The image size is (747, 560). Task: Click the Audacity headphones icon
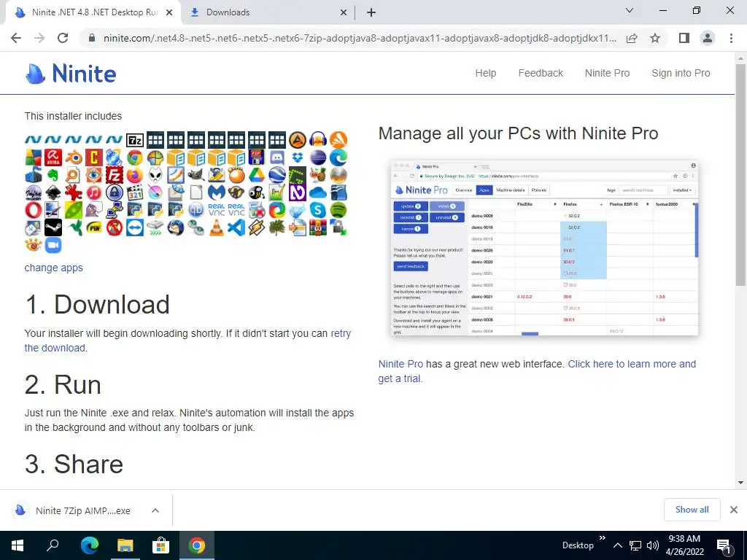tap(318, 140)
